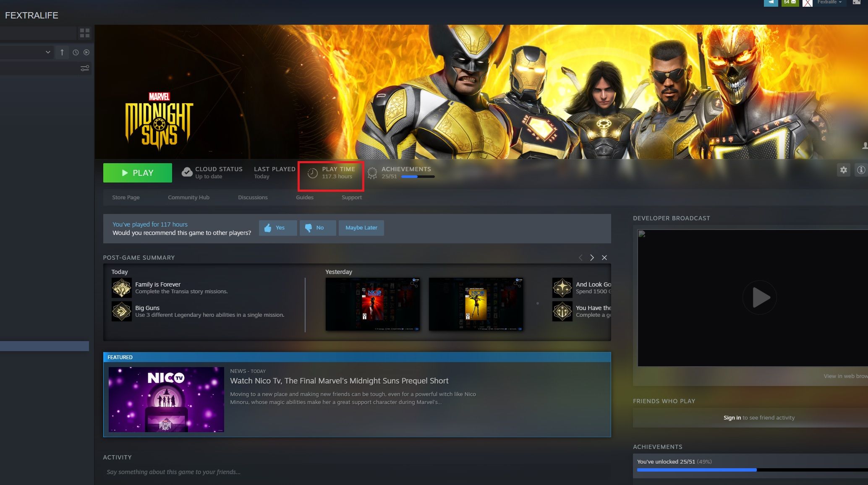This screenshot has width=868, height=485.
Task: Click the Achievements ribbon icon
Action: (x=372, y=173)
